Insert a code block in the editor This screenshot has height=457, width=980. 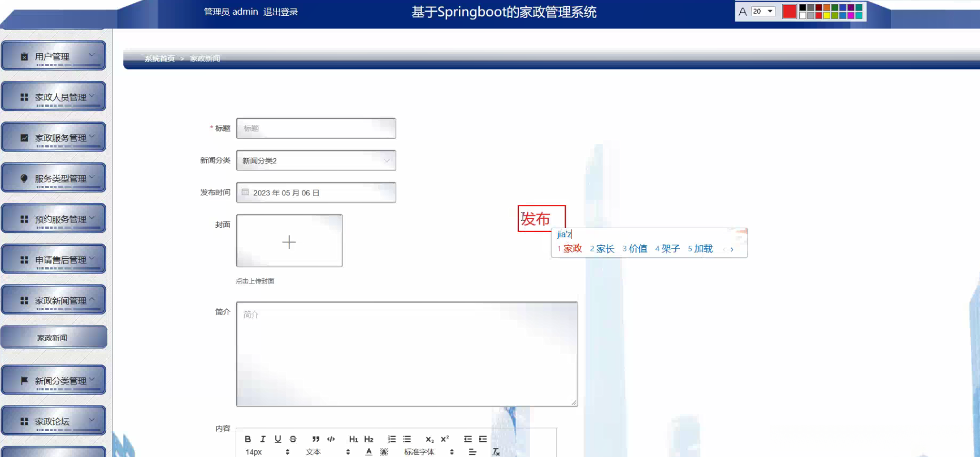pos(331,439)
